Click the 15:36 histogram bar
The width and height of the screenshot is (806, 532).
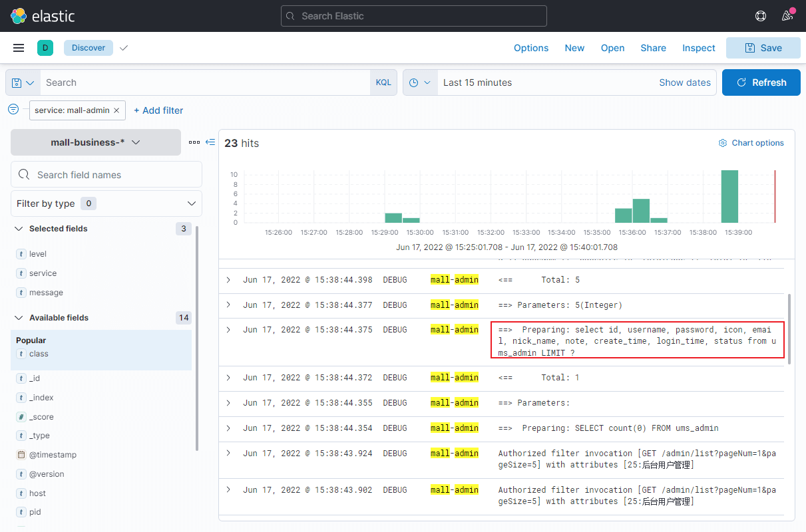[641, 211]
